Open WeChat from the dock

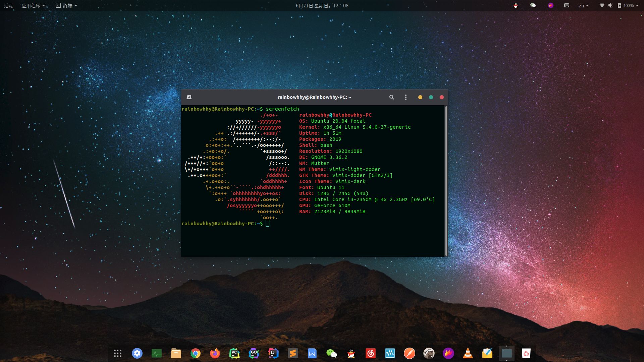331,353
